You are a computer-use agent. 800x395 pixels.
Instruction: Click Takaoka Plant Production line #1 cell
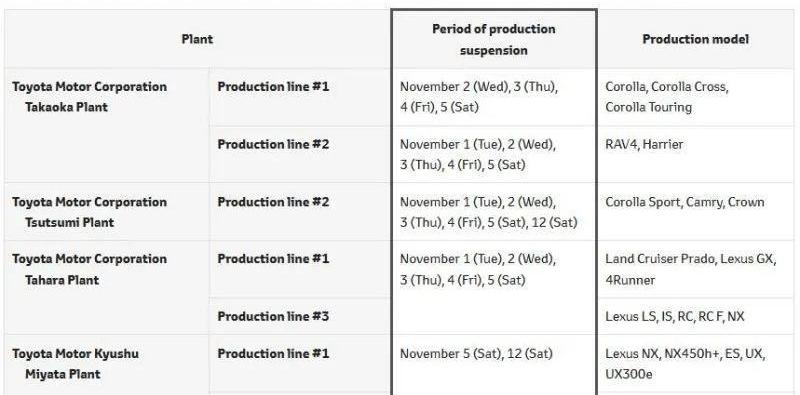point(300,97)
